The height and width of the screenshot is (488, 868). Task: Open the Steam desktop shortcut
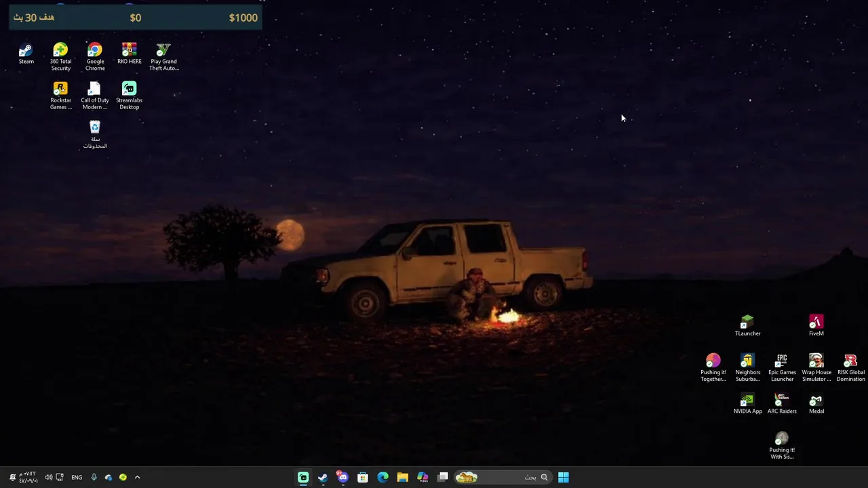pos(26,54)
